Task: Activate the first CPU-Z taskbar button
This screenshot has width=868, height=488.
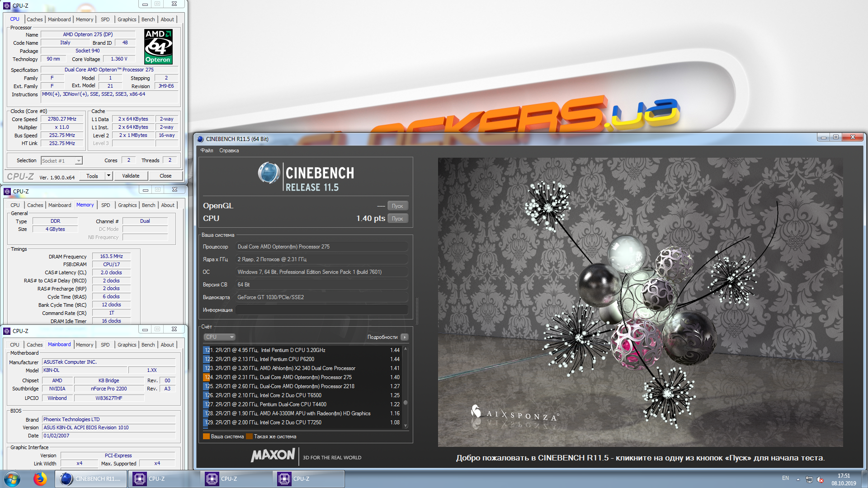Action: [x=164, y=479]
